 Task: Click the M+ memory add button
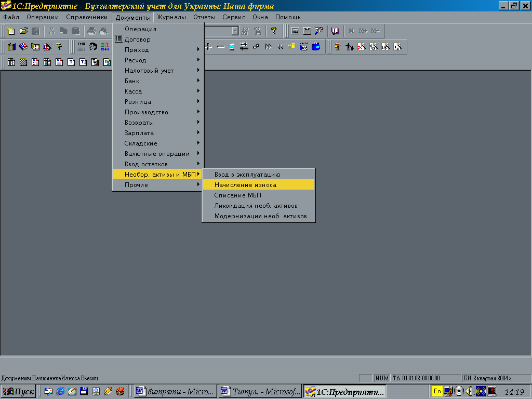[363, 31]
